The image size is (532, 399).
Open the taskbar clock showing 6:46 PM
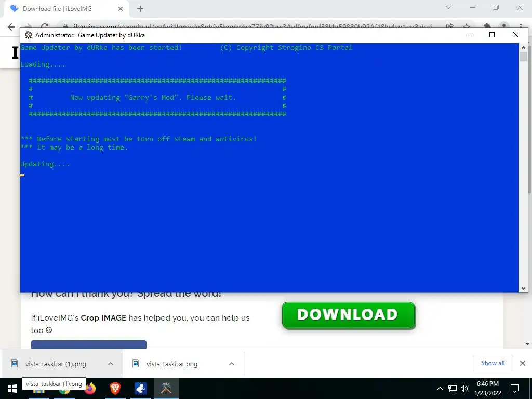pos(487,389)
